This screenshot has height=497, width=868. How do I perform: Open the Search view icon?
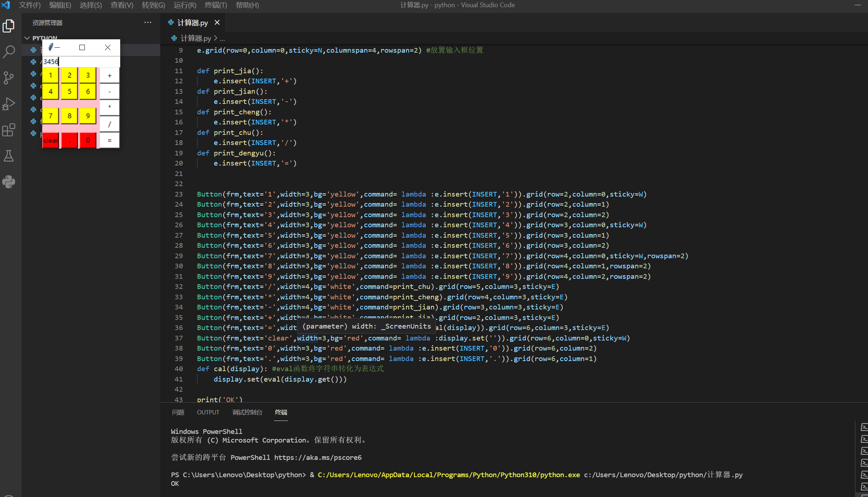(x=9, y=52)
